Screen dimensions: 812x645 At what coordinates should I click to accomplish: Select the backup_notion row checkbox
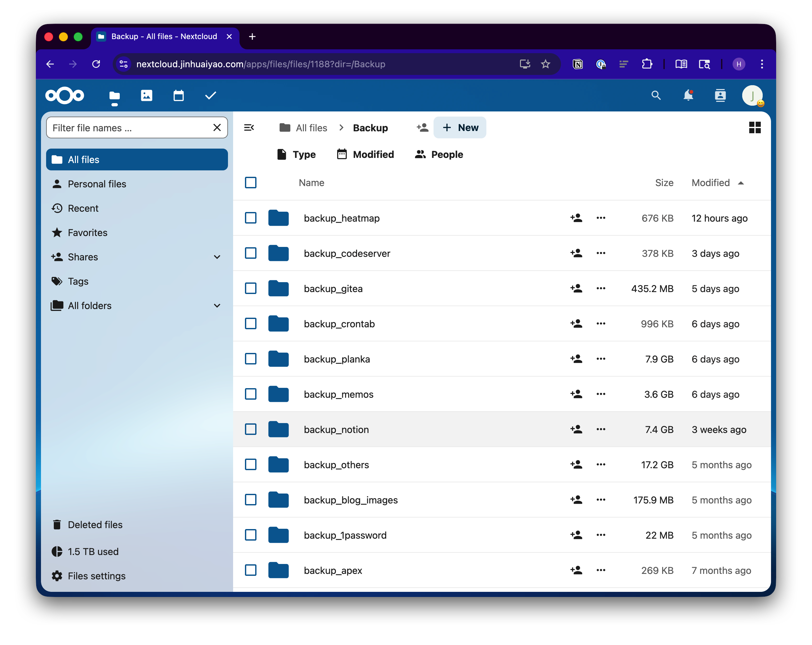tap(251, 429)
